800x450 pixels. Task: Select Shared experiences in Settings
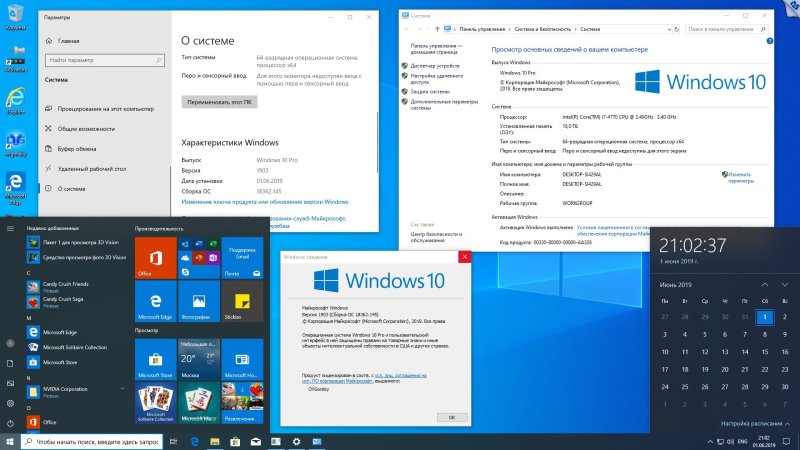105,129
